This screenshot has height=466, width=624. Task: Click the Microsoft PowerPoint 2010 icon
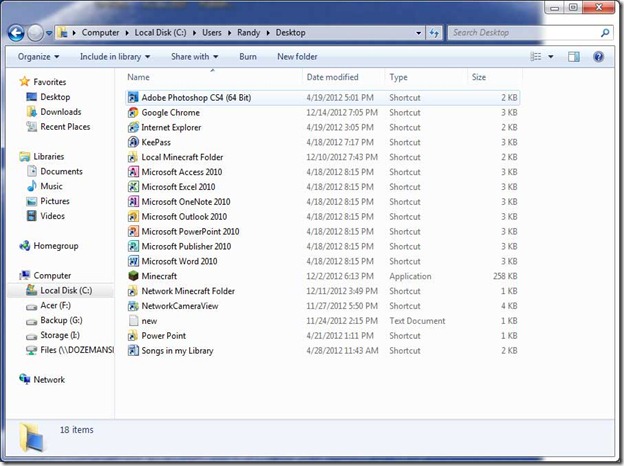(133, 231)
